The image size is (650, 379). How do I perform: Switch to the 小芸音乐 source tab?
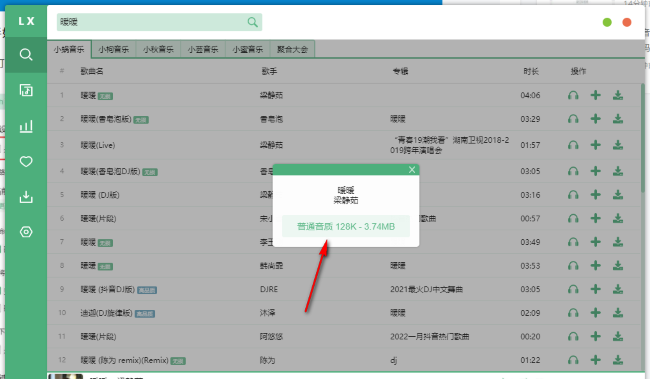203,49
